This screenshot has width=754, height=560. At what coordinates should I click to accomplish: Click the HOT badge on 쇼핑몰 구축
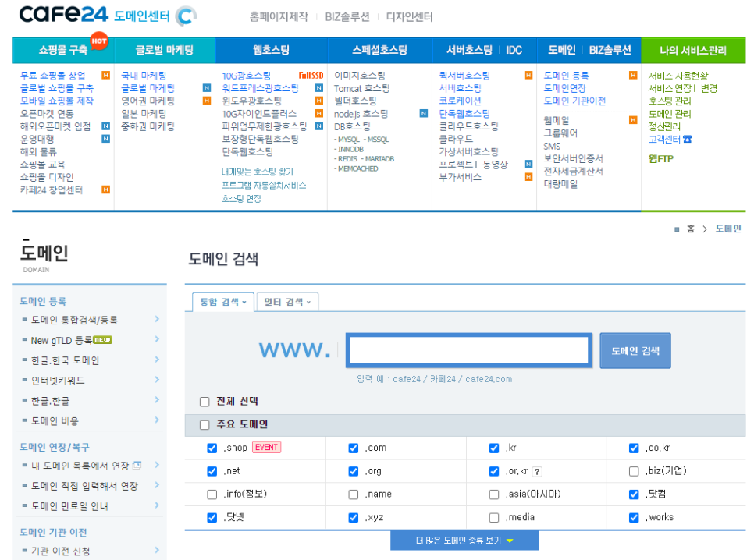pos(99,41)
